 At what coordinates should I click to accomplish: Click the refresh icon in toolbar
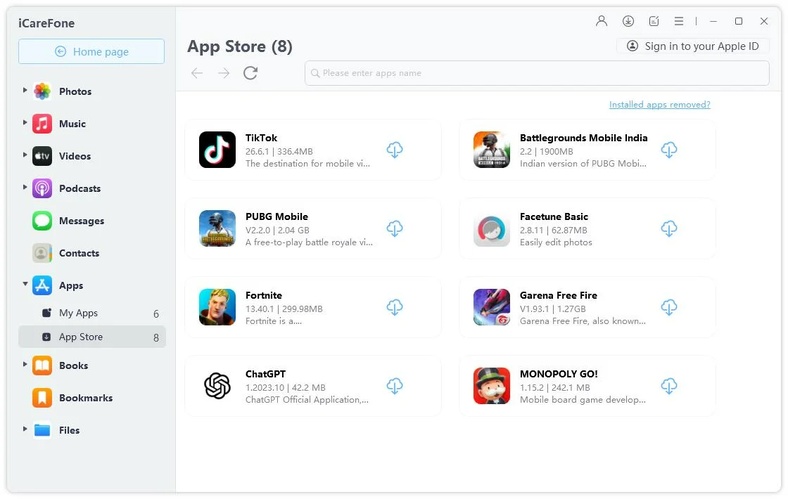250,73
